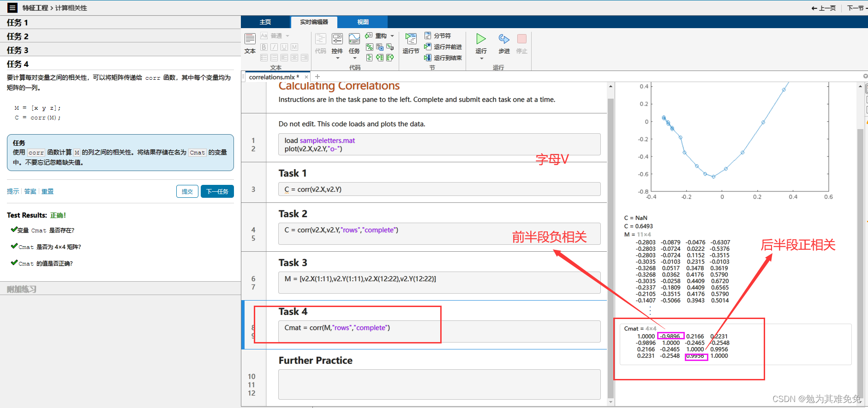Click the uncomment icon
Screen dimensions: 868x408
coord(380,47)
